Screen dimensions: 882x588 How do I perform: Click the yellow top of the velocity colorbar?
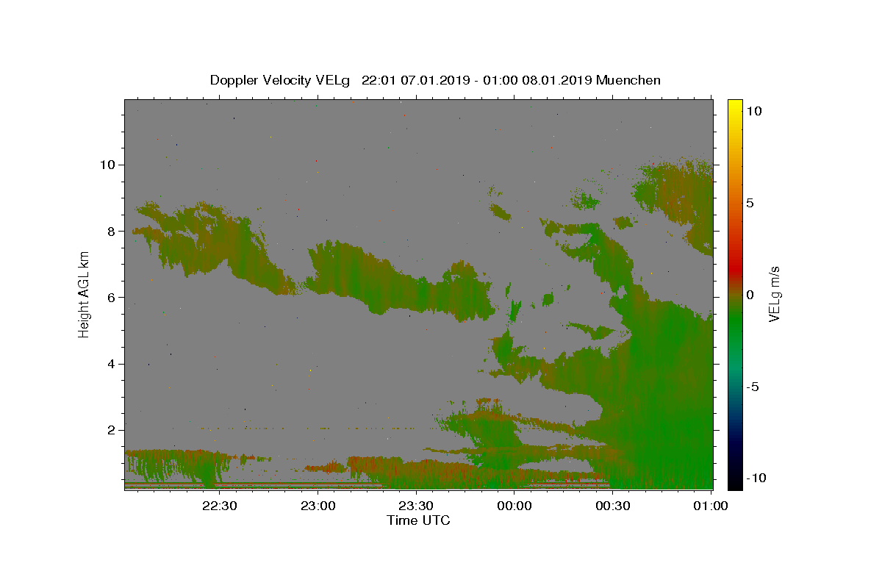click(735, 105)
